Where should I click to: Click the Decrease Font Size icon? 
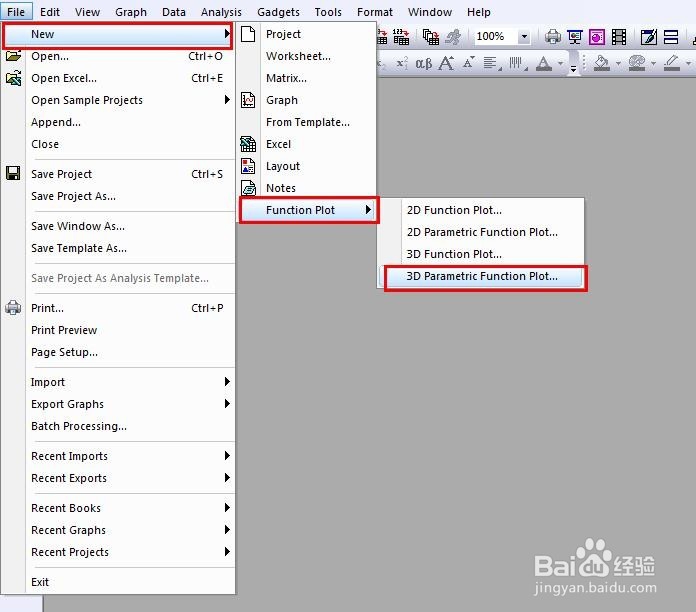(468, 62)
